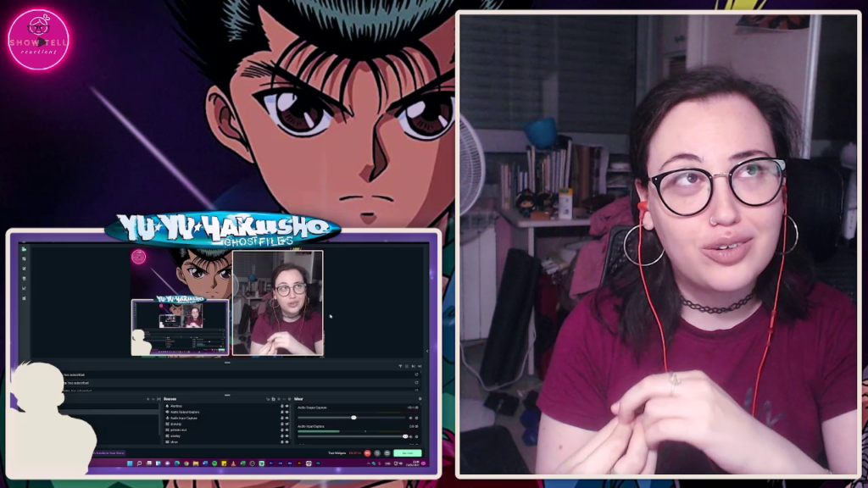Select the Alertbox source in the list
Viewport: 868px width, 488px height.
pyautogui.click(x=176, y=407)
